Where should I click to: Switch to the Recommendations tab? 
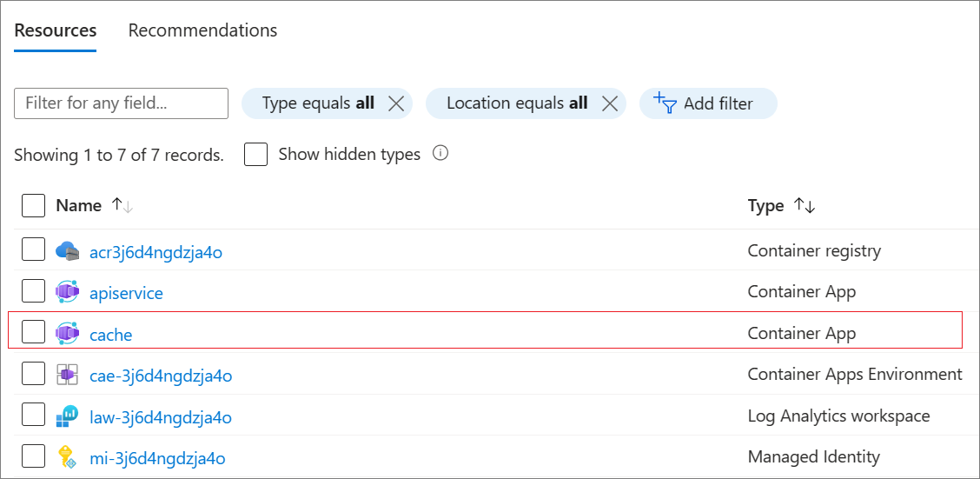202,30
